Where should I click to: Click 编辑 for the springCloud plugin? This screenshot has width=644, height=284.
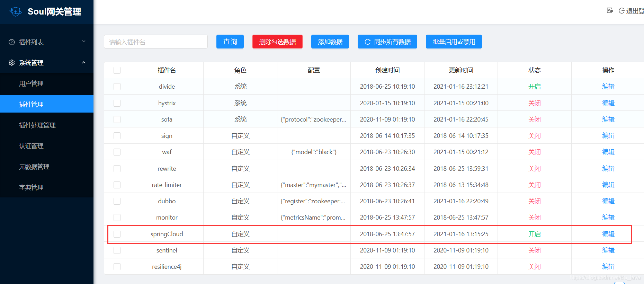(x=608, y=234)
